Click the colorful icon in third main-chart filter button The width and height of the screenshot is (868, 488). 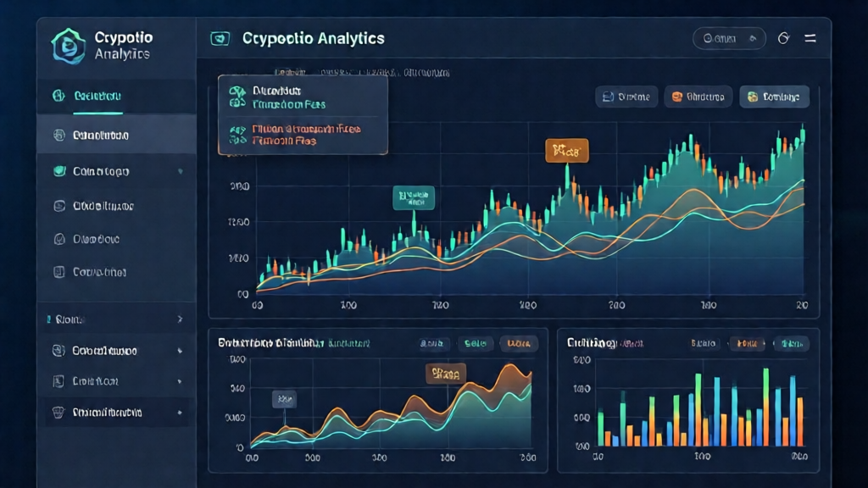[753, 97]
